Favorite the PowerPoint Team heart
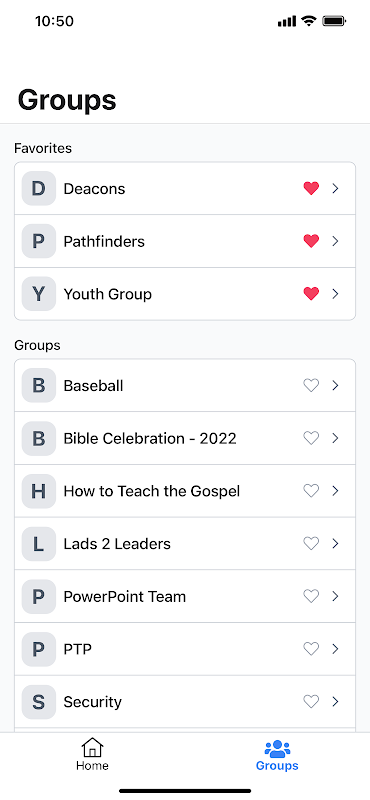Screen dimensions: 370x800 point(311,596)
